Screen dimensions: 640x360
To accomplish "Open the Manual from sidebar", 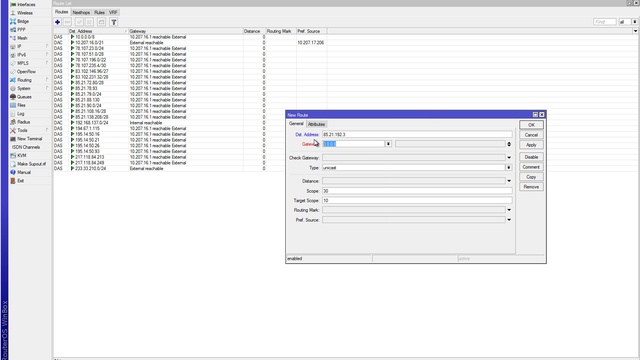I will coord(24,172).
